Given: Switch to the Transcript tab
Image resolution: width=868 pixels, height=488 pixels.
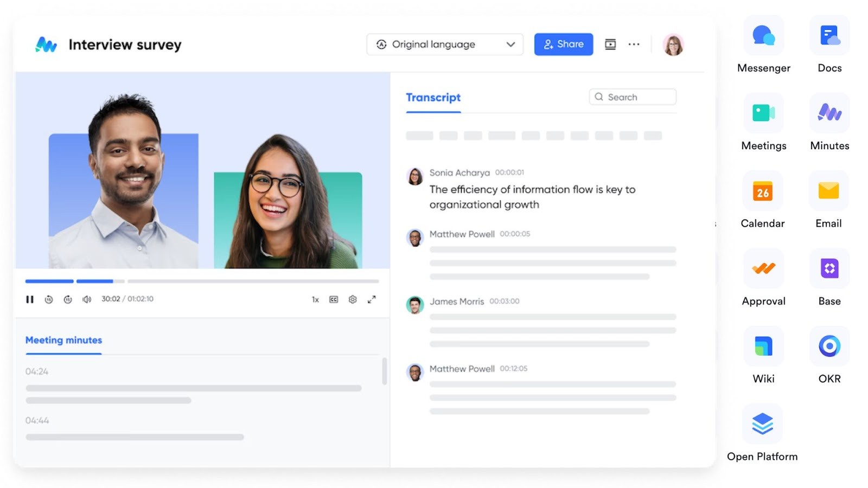Looking at the screenshot, I should click(432, 97).
